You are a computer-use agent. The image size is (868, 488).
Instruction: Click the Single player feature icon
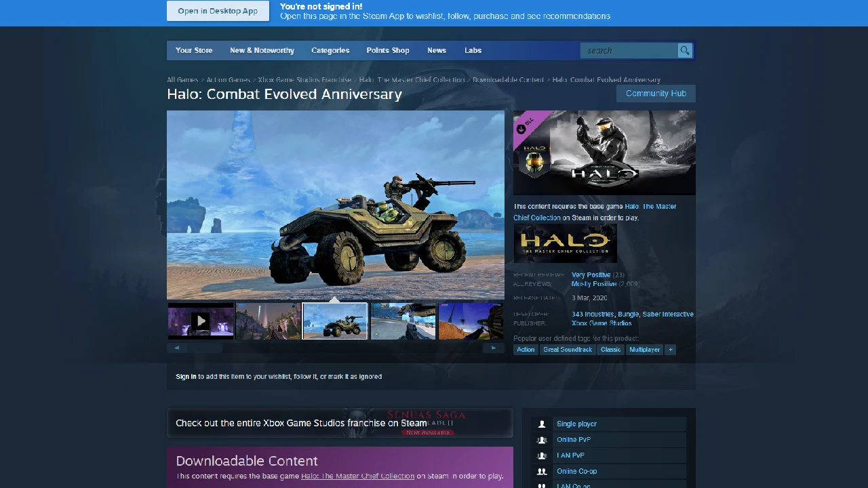(x=541, y=424)
